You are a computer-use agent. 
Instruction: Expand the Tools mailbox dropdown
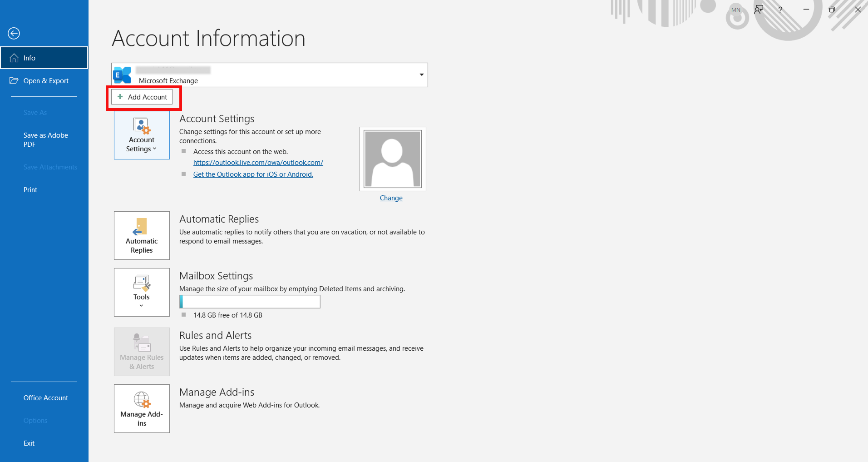[142, 292]
